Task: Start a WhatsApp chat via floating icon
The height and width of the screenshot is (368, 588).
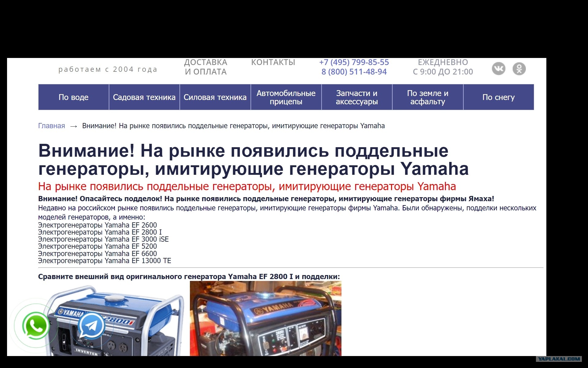Action: (36, 326)
